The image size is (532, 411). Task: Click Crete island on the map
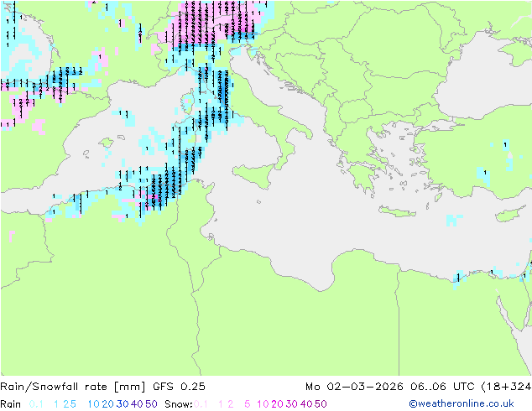pyautogui.click(x=397, y=211)
